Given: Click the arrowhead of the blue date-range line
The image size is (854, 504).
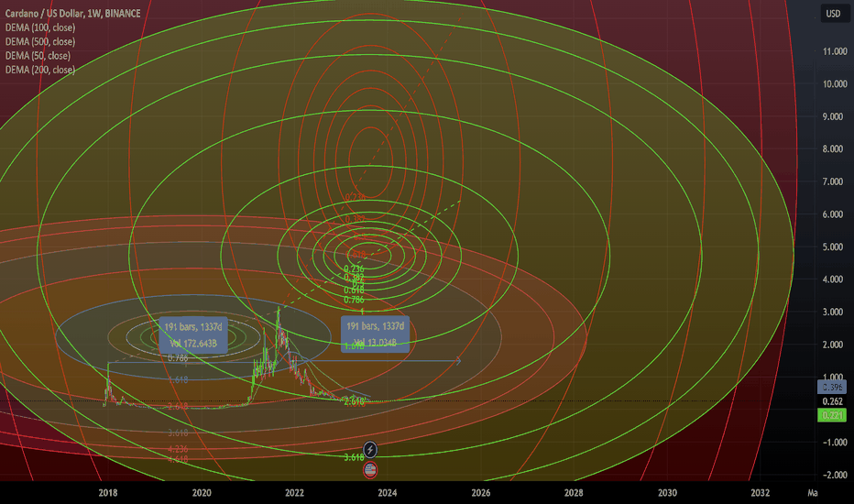Looking at the screenshot, I should [x=458, y=361].
